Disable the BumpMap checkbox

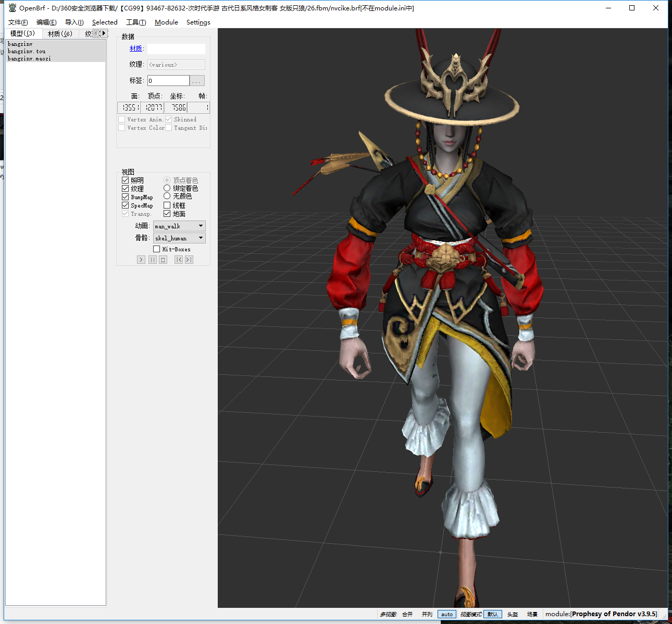click(125, 197)
